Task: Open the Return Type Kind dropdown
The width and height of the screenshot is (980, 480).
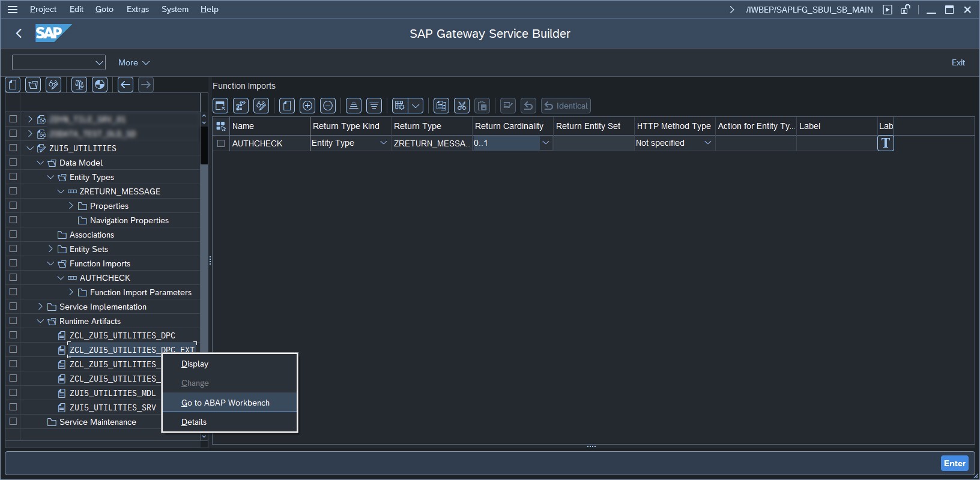Action: coord(383,143)
